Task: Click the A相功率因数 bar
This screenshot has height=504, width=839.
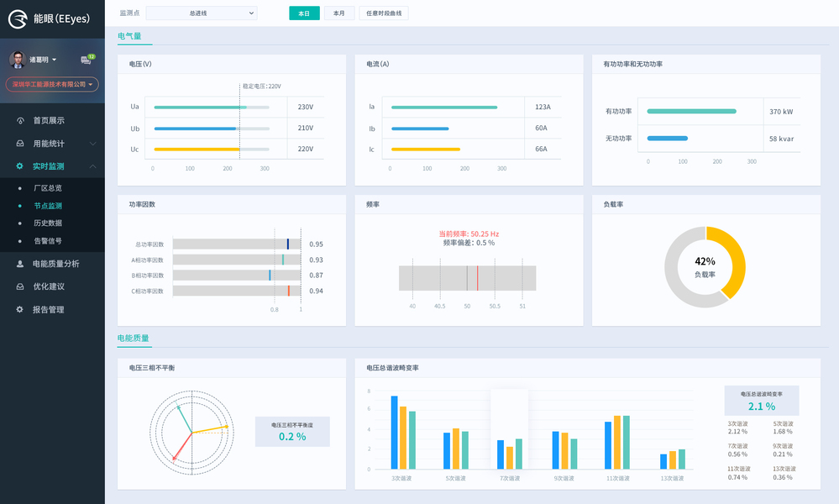Action: click(x=237, y=260)
